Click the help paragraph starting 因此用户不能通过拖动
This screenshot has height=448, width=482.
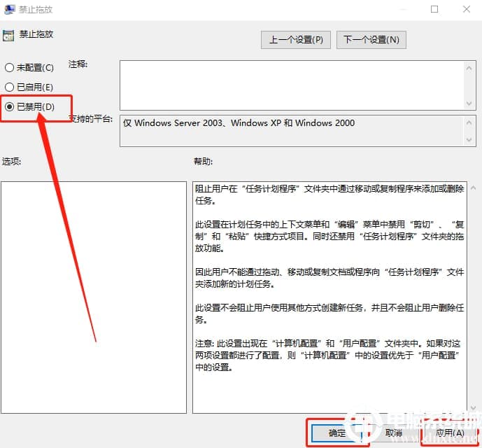(329, 277)
